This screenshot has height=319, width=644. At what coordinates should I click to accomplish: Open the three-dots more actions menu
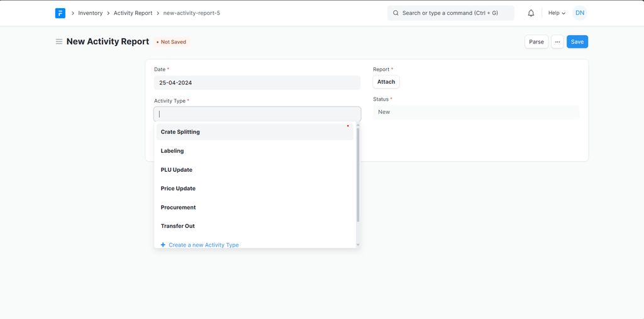(x=557, y=42)
